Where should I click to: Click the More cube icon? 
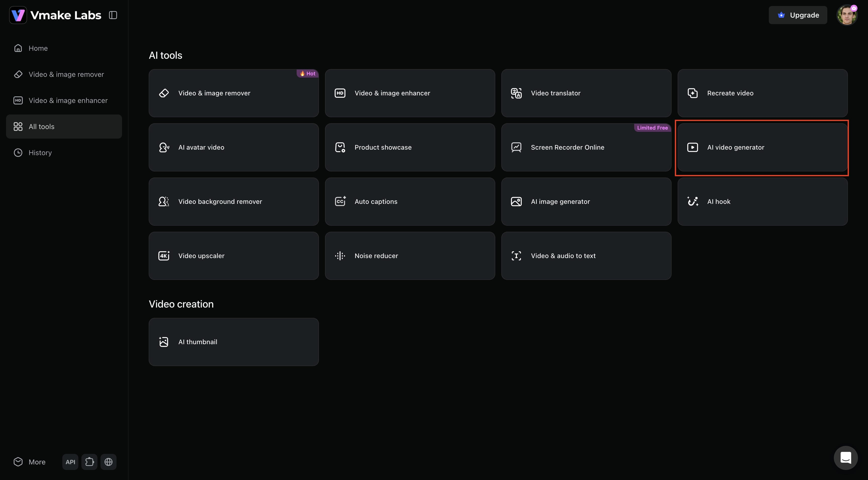point(18,462)
